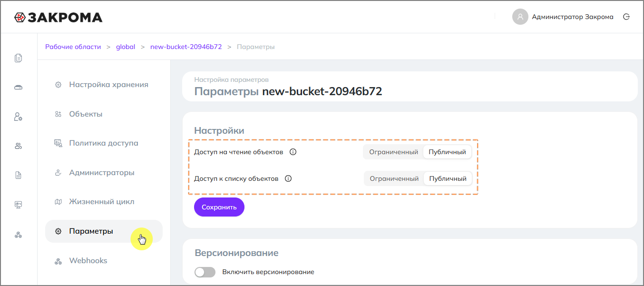The height and width of the screenshot is (286, 644).
Task: Click the Настройка параметров subtitle
Action: tap(231, 79)
